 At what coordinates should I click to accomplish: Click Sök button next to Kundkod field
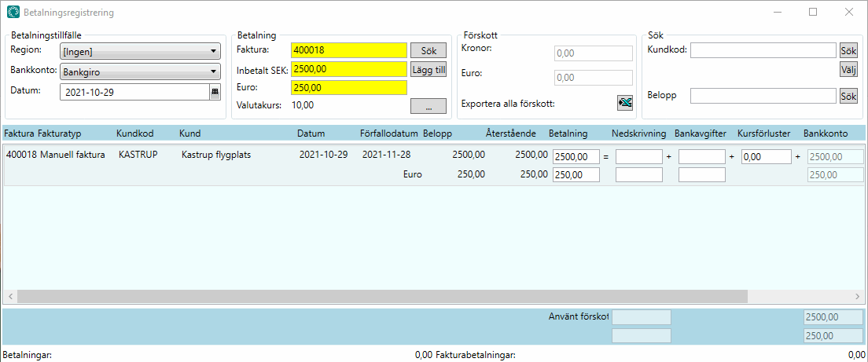848,50
